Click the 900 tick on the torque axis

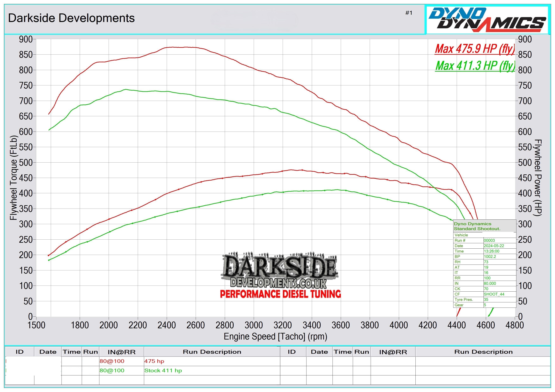(26, 39)
